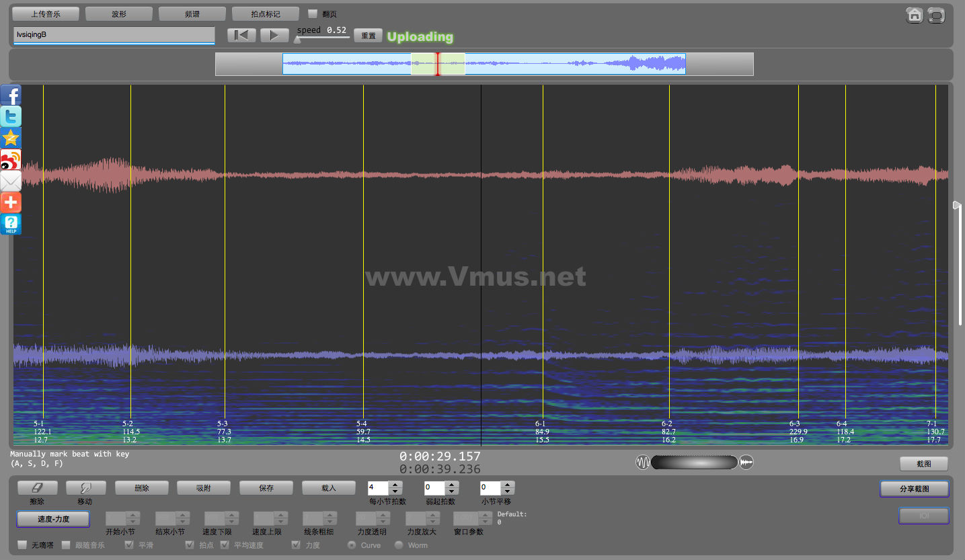
Task: Open 拍点标记 beat marking mode
Action: (266, 13)
